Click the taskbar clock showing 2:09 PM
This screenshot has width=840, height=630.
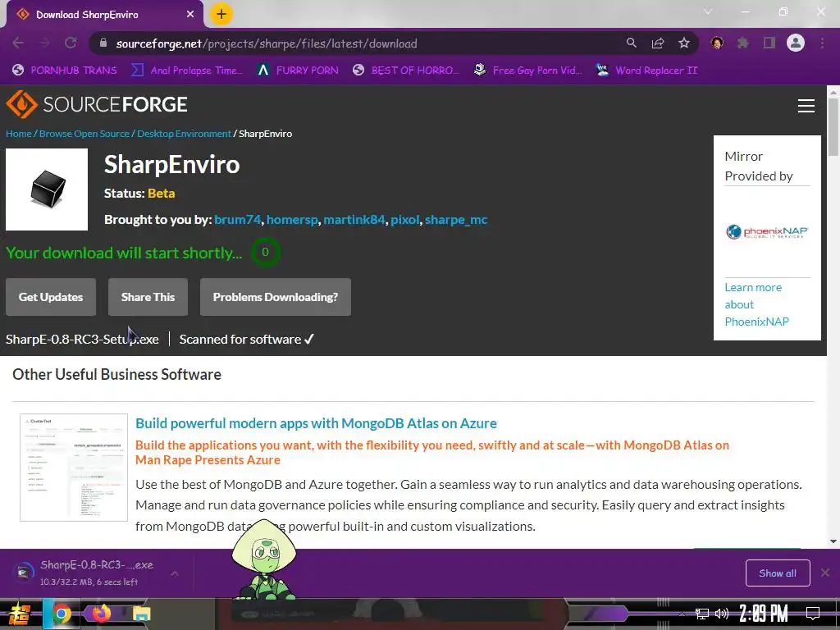764,614
